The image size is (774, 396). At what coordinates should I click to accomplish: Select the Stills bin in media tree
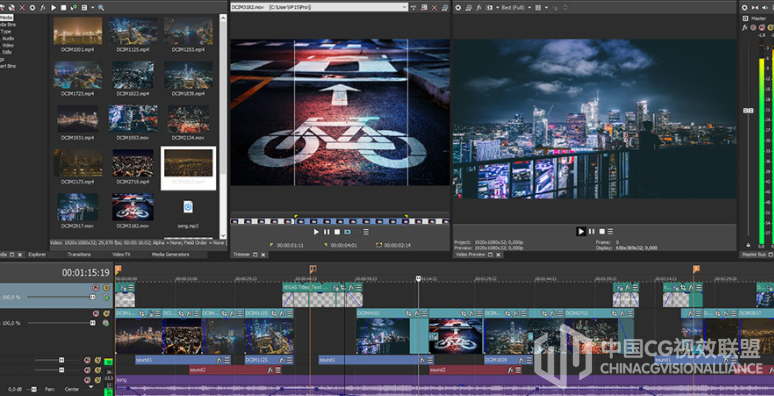[x=7, y=52]
